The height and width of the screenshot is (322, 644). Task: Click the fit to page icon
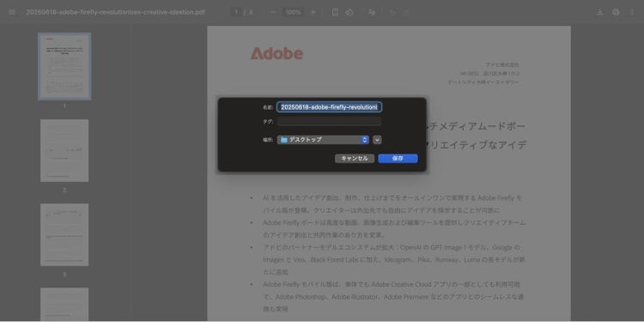335,12
